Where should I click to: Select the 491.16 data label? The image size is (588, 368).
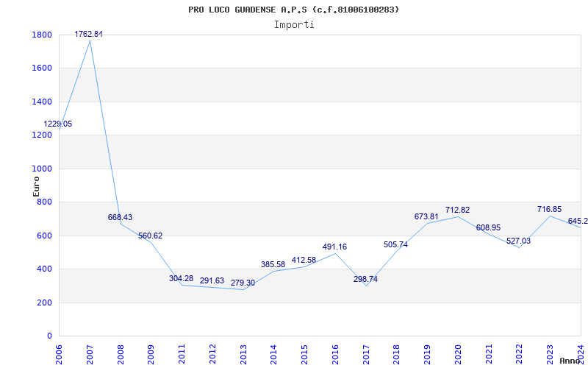tap(334, 247)
